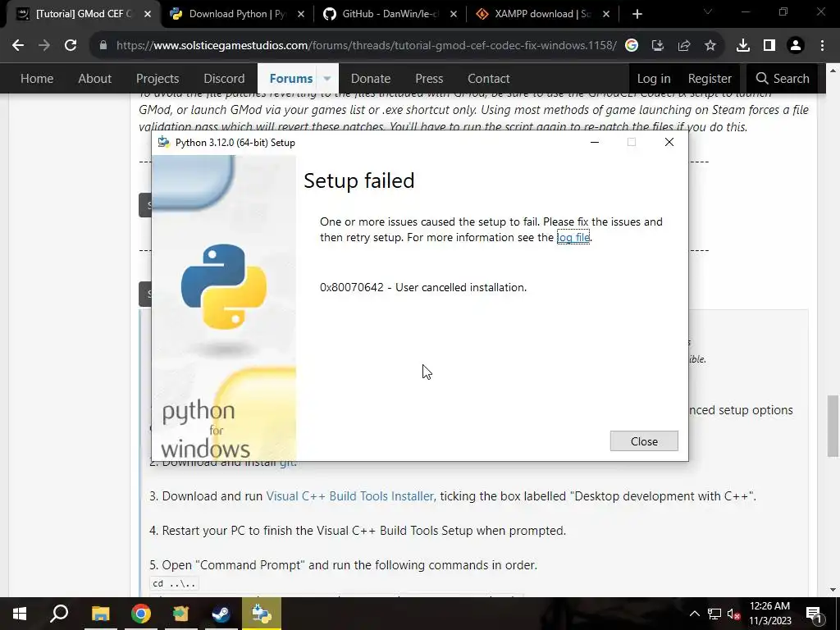Reload the page in Chrome
This screenshot has height=630, width=840.
point(71,46)
